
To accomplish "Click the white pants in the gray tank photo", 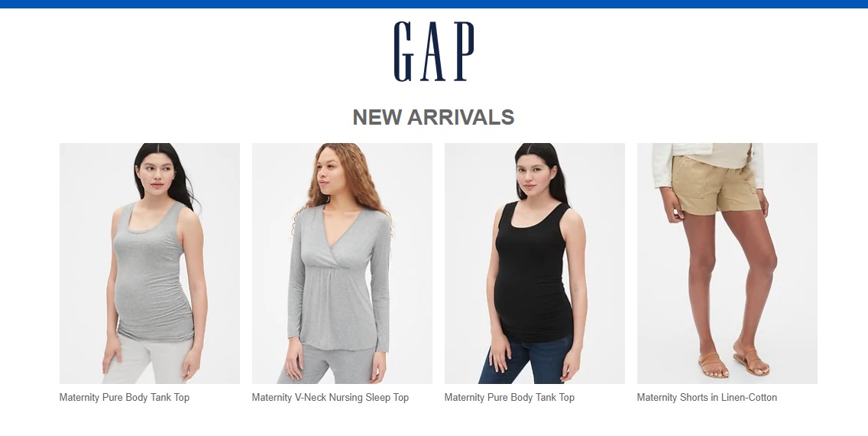I will [145, 359].
